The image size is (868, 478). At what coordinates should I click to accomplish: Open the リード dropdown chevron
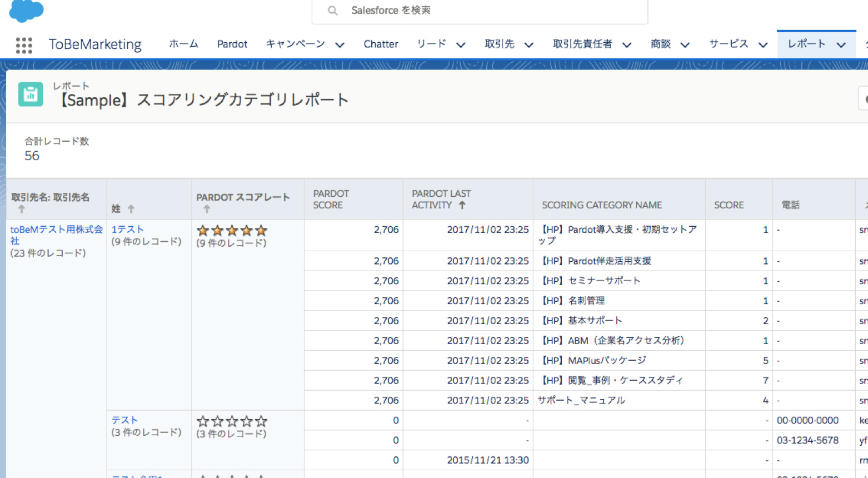coord(461,45)
